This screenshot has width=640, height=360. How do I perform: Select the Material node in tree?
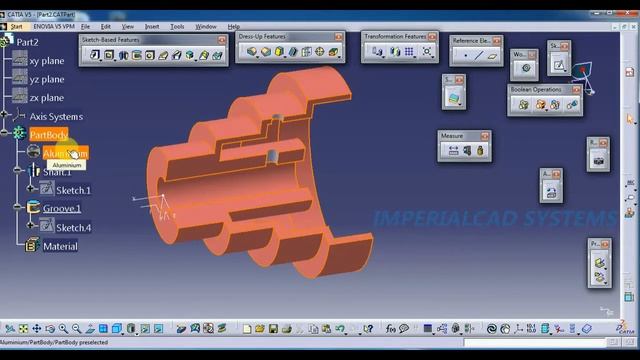pyautogui.click(x=60, y=247)
